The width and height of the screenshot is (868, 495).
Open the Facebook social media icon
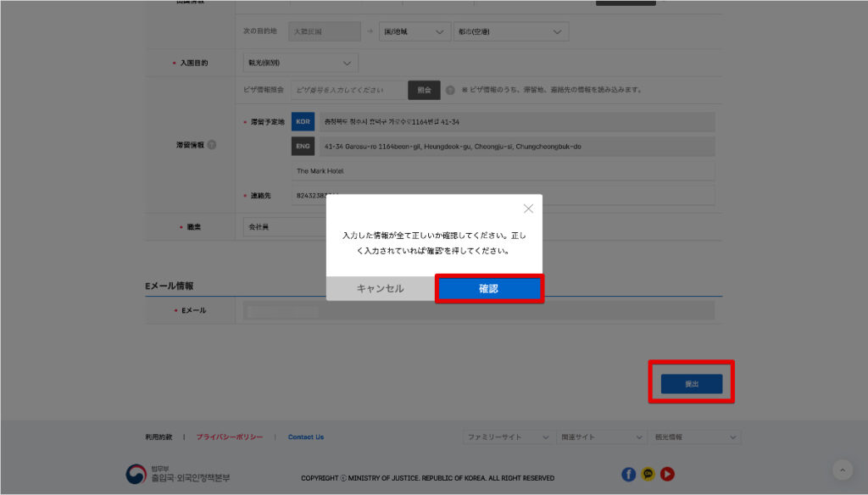pos(628,476)
